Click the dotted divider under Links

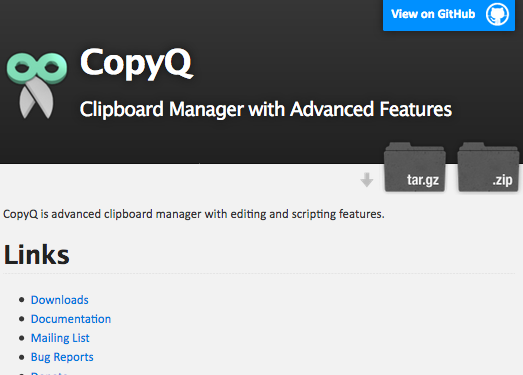click(259, 274)
